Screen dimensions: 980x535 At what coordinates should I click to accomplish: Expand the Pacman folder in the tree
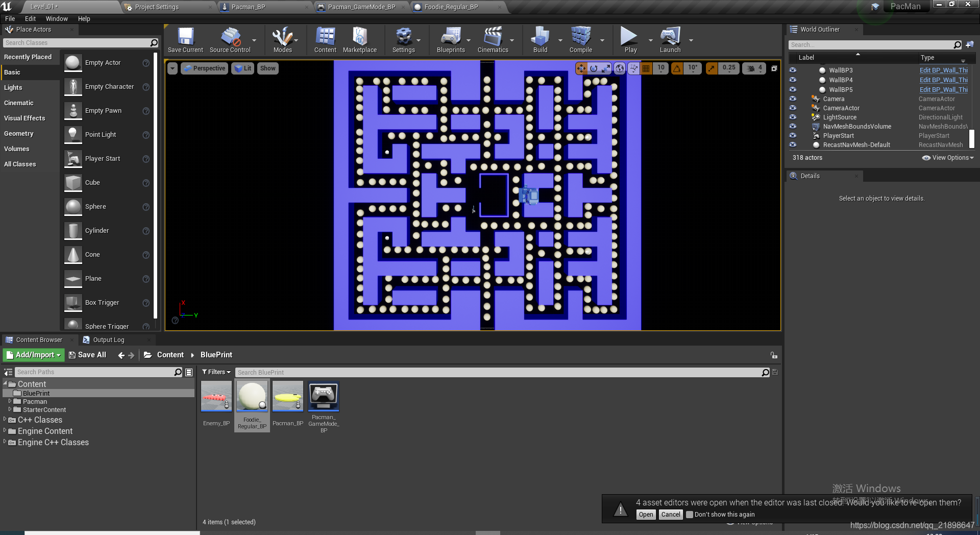[x=10, y=401]
